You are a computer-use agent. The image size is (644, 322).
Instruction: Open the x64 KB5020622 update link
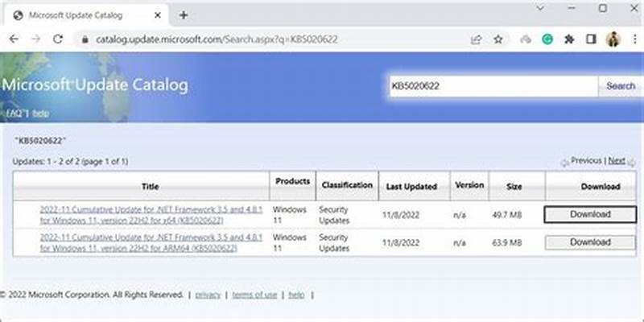click(x=151, y=215)
